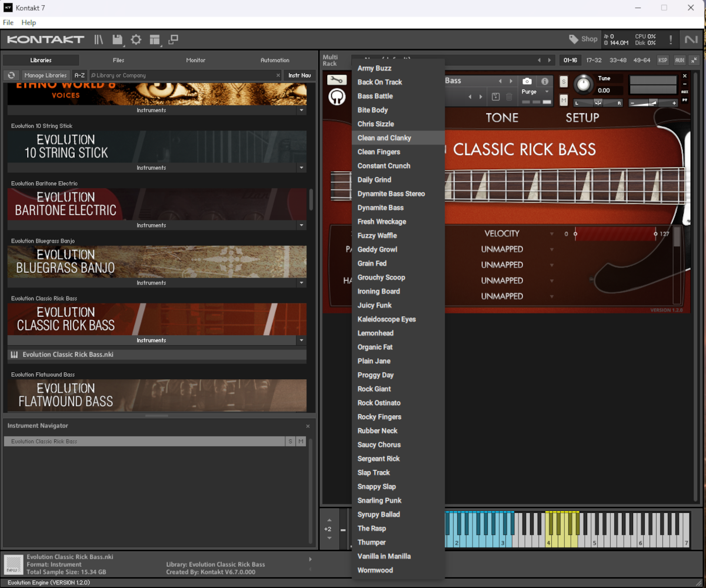
Task: Click Manage Libraries button
Action: click(x=45, y=75)
